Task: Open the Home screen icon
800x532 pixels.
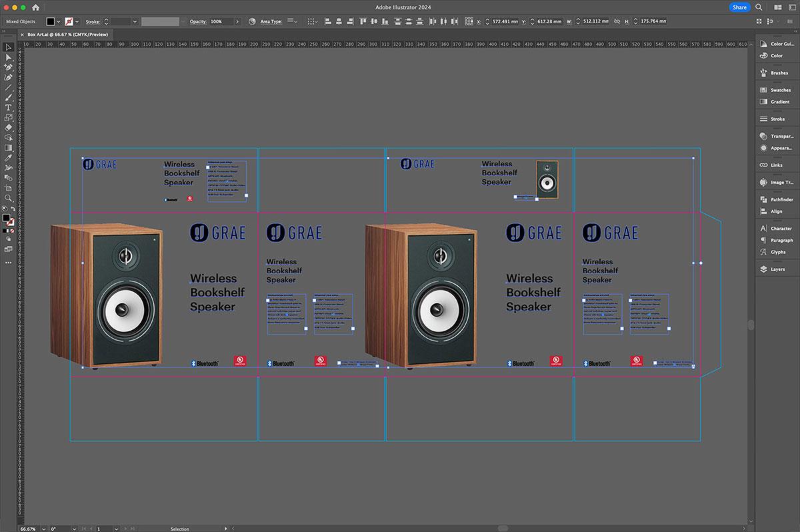Action: [35, 7]
